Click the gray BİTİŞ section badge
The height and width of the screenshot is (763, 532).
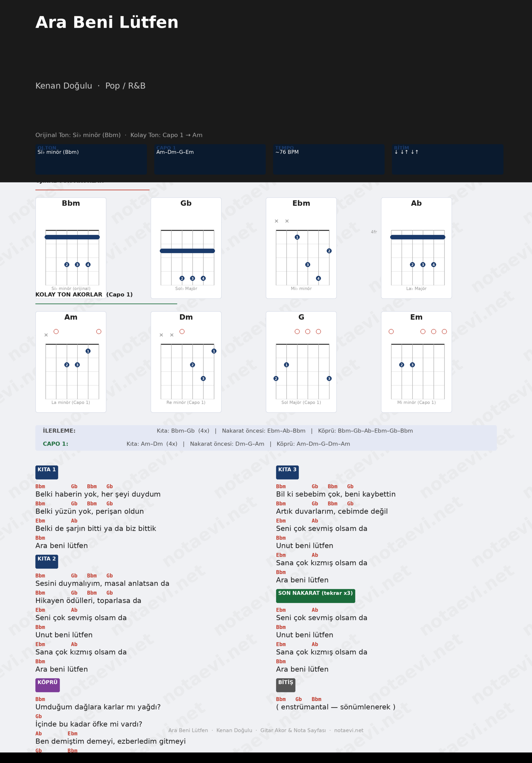pos(286,685)
